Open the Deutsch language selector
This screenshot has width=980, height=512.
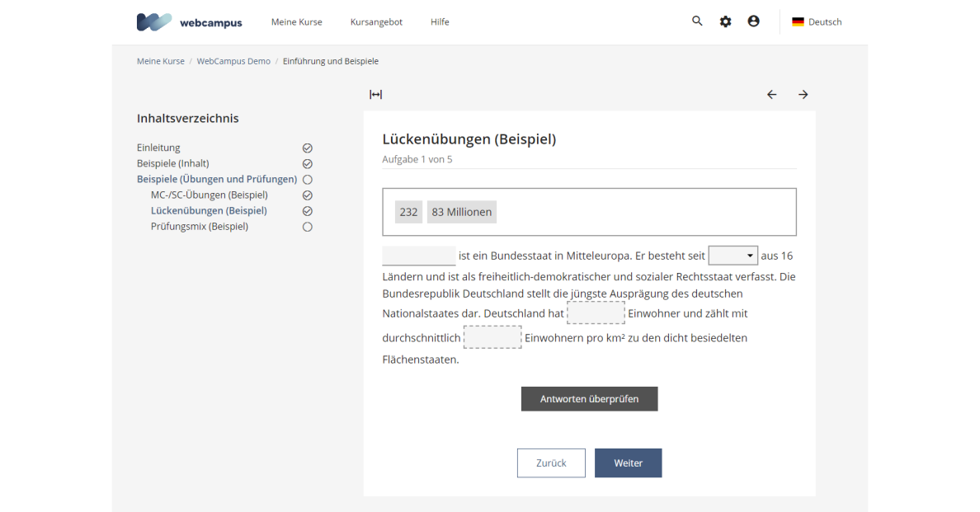click(817, 22)
